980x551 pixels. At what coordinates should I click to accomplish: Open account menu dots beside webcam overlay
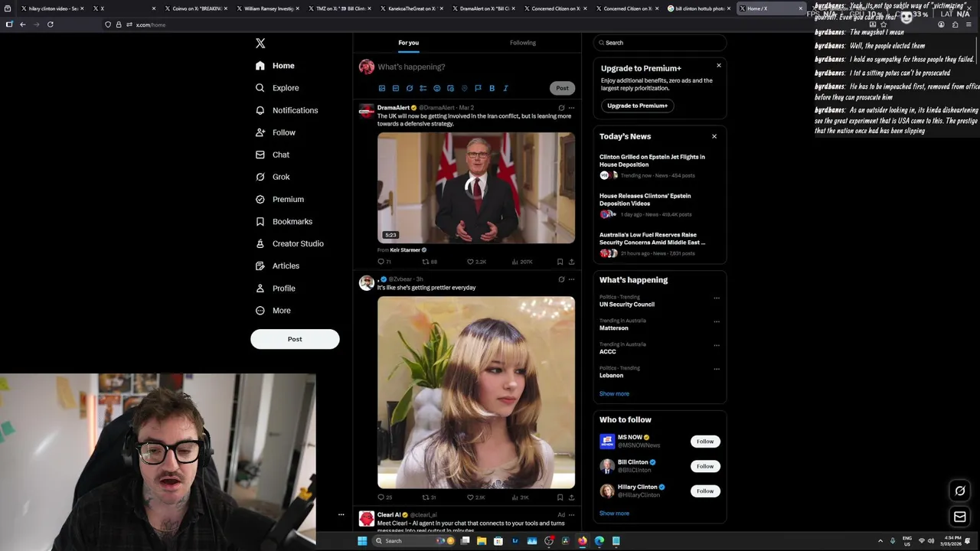tap(341, 514)
